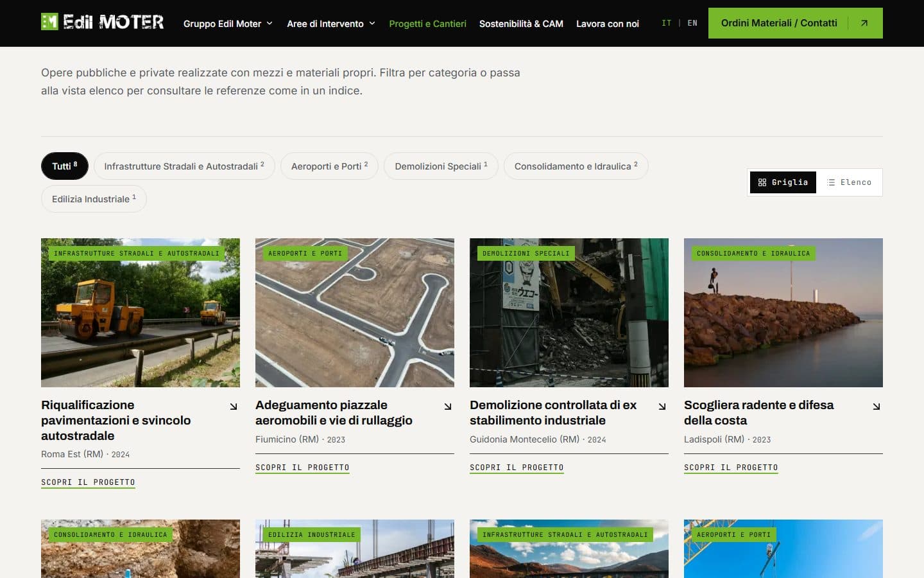
Task: Open arrow icon on Adeguamento piazzale card
Action: coord(448,407)
